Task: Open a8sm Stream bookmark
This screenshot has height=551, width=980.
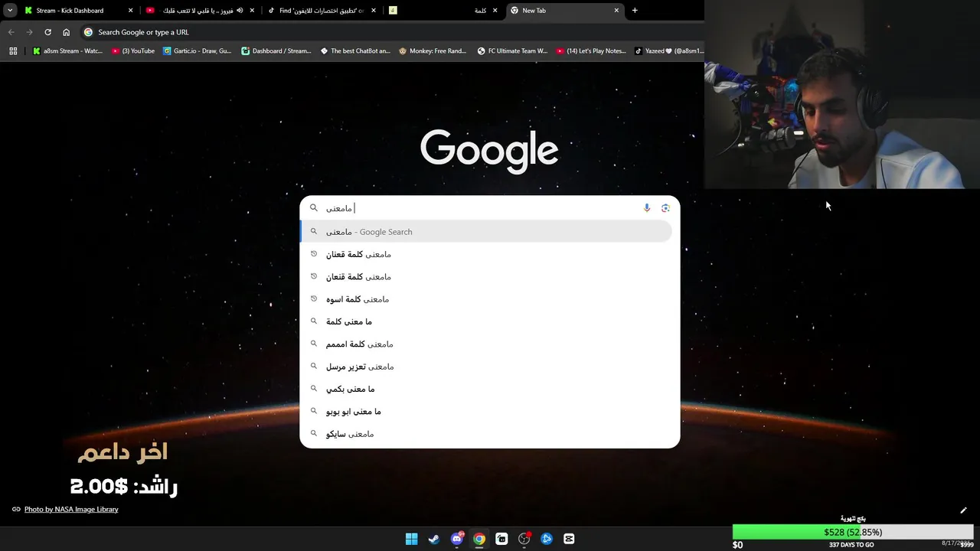Action: (67, 51)
